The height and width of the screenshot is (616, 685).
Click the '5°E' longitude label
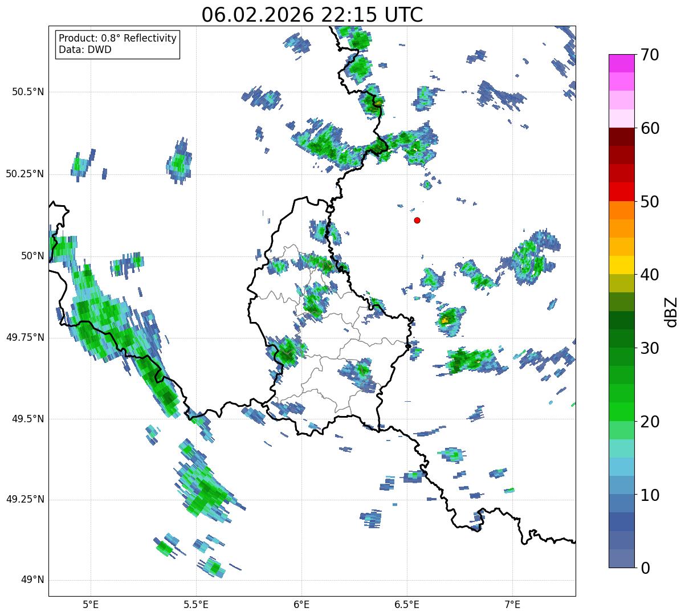(x=91, y=604)
